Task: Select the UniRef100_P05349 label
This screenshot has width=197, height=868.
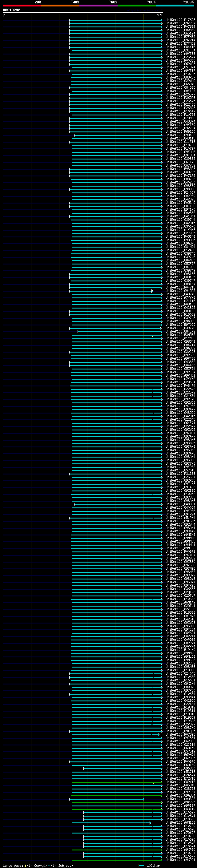Action: pos(180,203)
